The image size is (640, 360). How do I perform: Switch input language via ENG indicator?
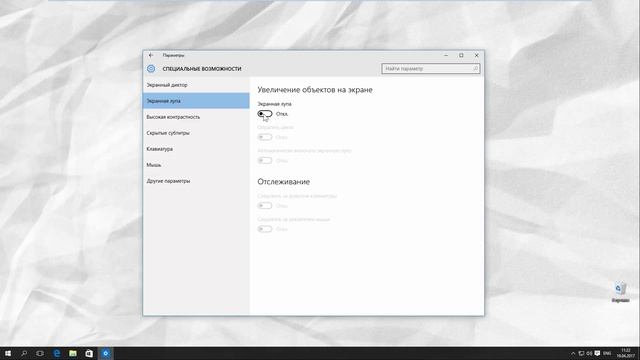tap(607, 353)
